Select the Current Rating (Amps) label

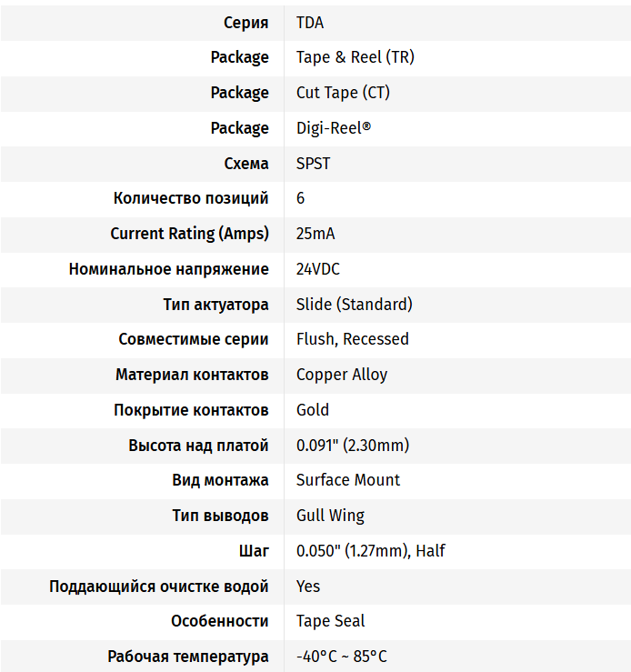point(189,234)
